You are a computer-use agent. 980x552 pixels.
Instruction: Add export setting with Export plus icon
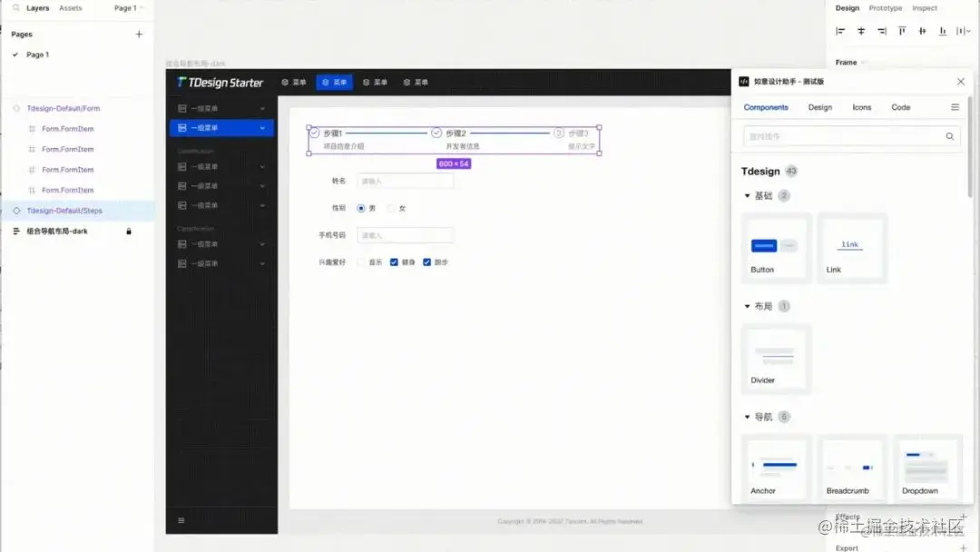(963, 547)
